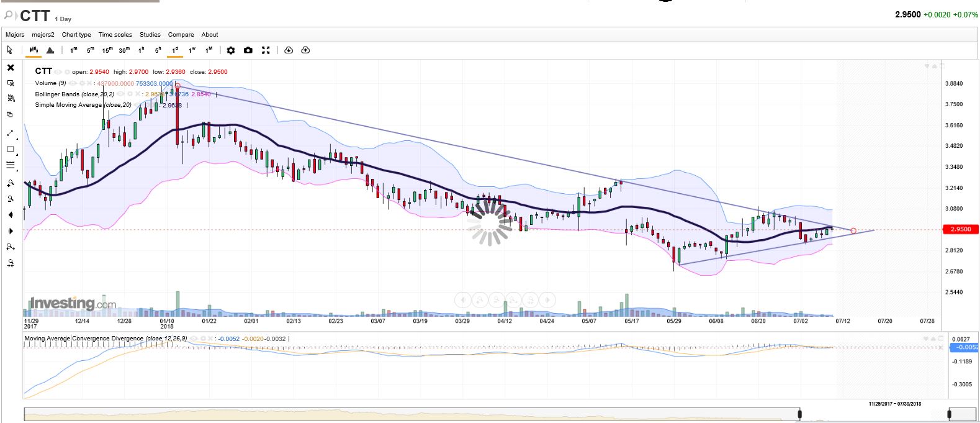Screen dimensions: 980x423
Task: Open the Studies menu
Action: pos(150,35)
